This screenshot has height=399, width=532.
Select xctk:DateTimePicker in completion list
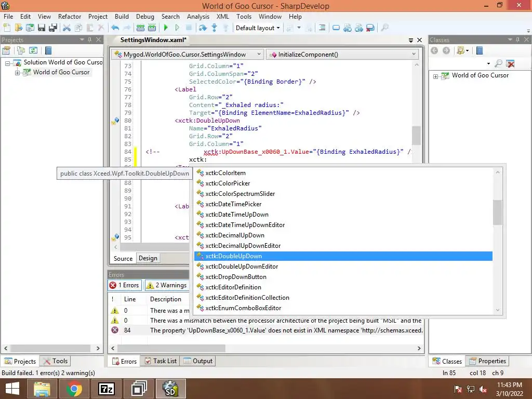click(343, 204)
